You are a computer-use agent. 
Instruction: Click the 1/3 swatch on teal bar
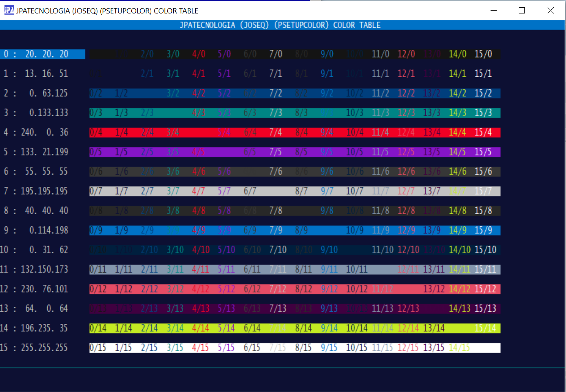[x=121, y=113]
